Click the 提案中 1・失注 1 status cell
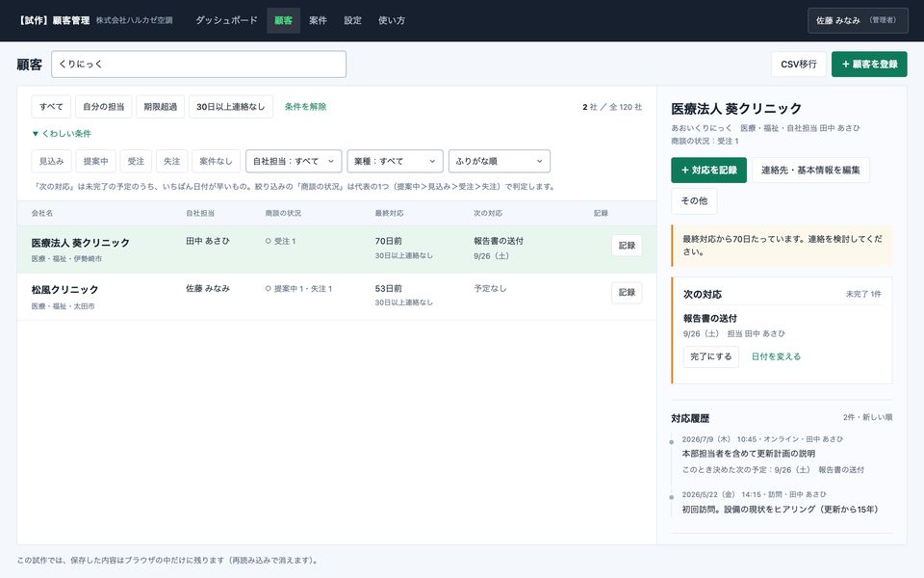This screenshot has height=578, width=924. point(298,288)
